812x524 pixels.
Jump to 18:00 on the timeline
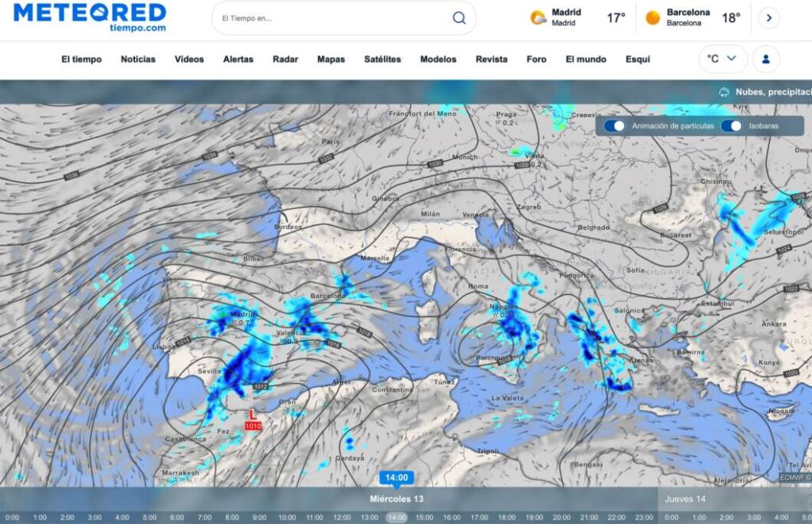(x=507, y=518)
